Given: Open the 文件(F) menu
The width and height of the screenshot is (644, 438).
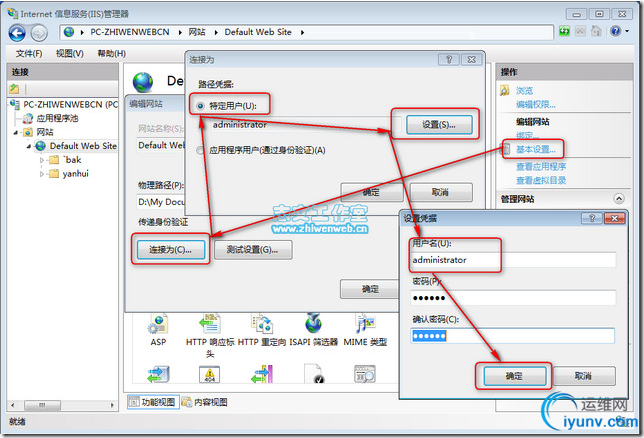Looking at the screenshot, I should point(29,53).
